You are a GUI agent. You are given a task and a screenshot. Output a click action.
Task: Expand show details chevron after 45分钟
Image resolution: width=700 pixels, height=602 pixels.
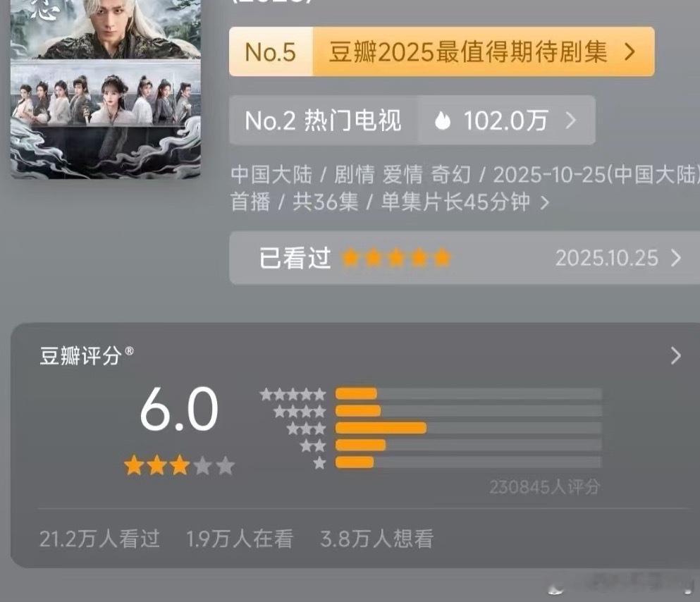545,203
